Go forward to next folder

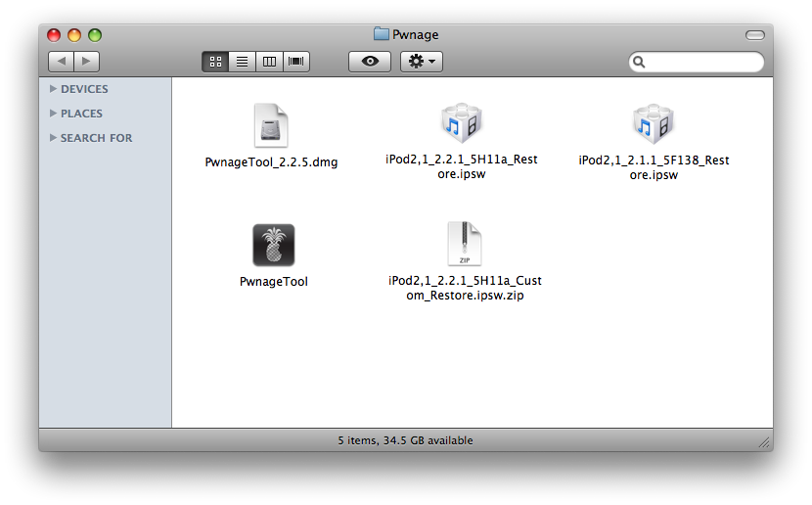[87, 62]
